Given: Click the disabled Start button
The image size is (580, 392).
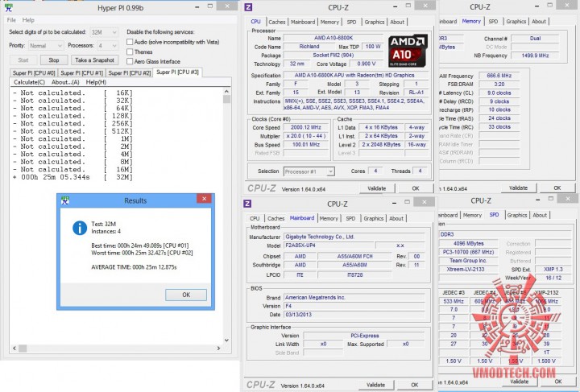Looking at the screenshot, I should [x=23, y=60].
